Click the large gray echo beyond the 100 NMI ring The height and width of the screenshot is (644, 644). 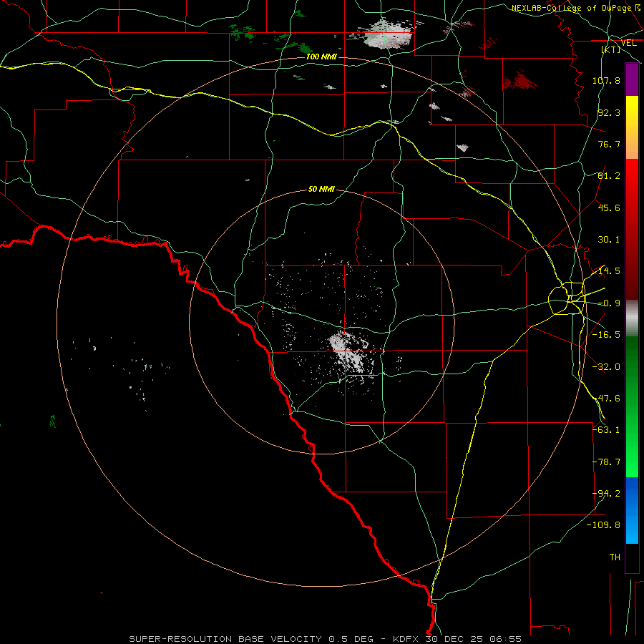[x=386, y=35]
